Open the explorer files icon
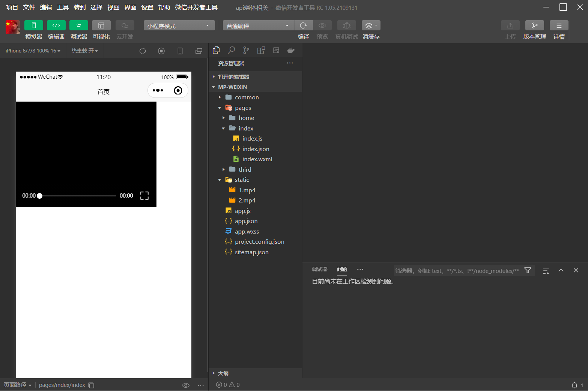 216,50
